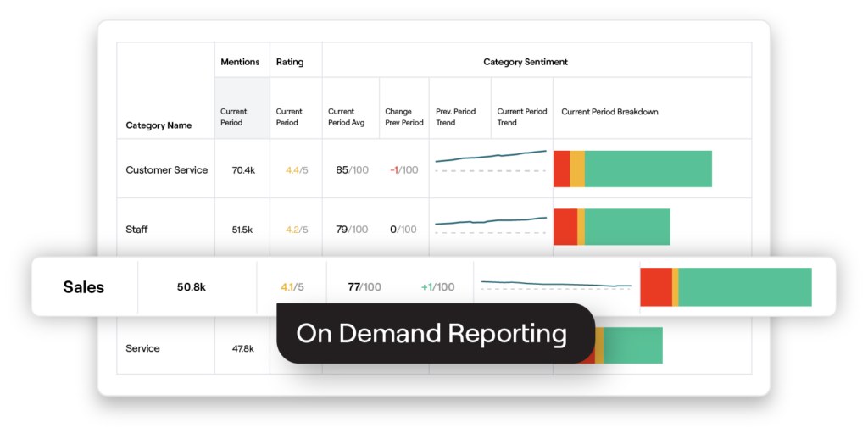Click the Category Name column header
The height and width of the screenshot is (433, 868).
click(x=159, y=125)
